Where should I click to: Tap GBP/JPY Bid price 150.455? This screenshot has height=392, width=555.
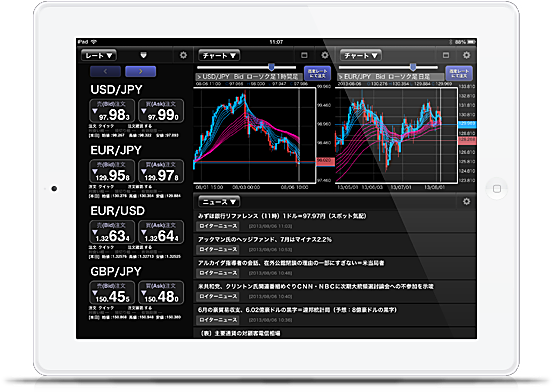[x=112, y=293]
